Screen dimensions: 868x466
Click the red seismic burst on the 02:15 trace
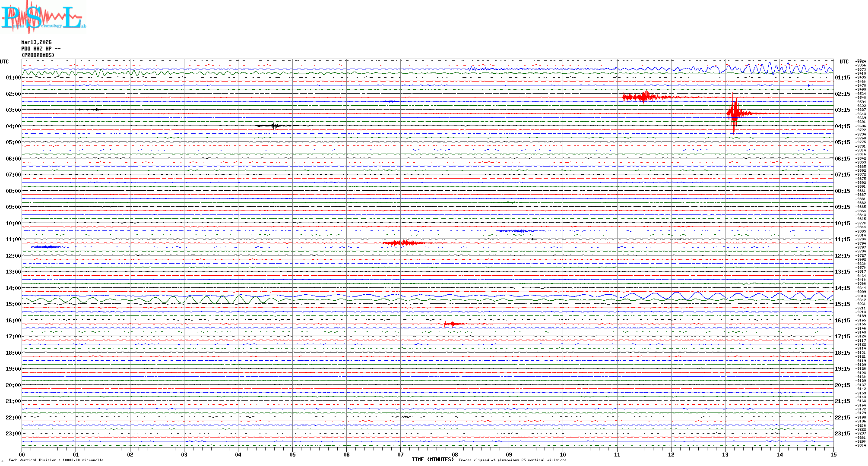pos(643,97)
